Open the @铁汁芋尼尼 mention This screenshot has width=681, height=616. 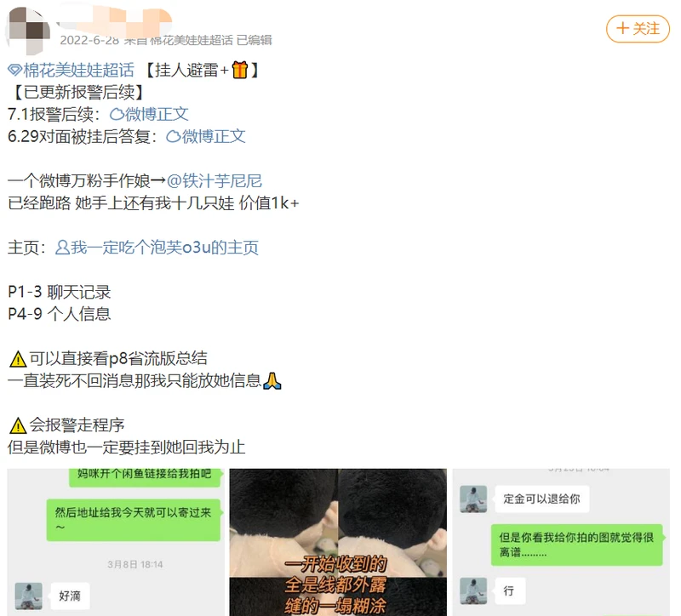[215, 180]
